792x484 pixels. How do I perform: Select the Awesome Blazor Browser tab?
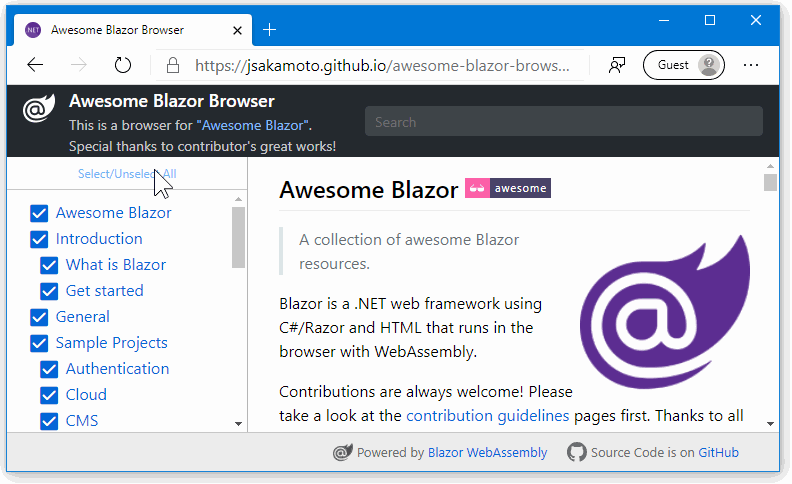coord(133,30)
